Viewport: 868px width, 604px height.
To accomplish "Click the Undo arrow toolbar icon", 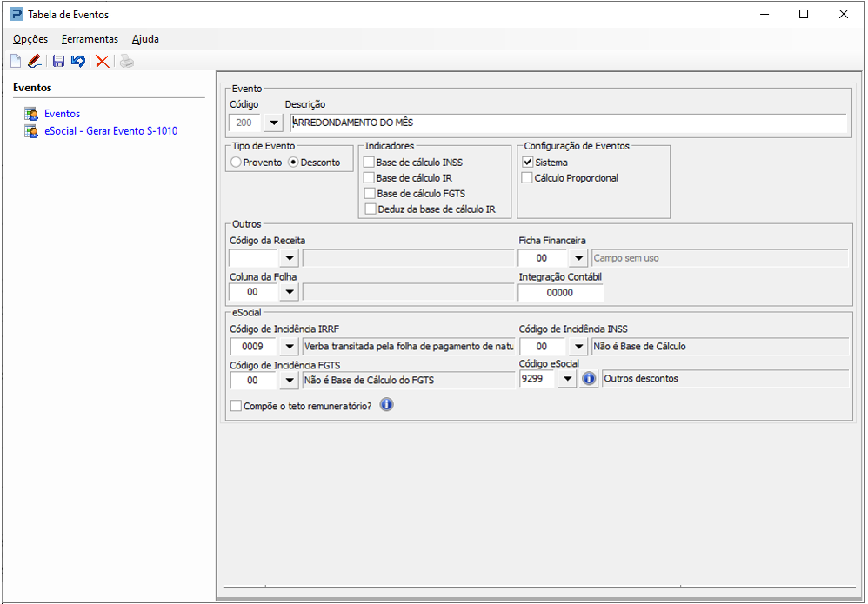I will click(x=78, y=61).
